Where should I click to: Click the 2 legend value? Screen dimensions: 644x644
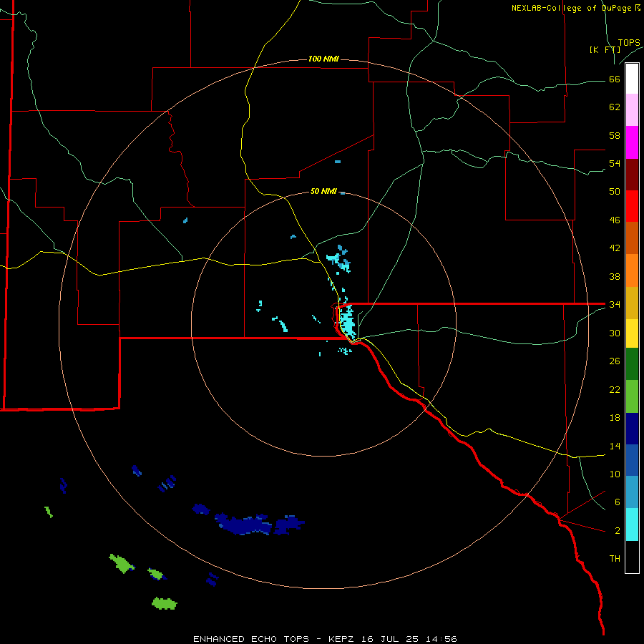pos(618,531)
